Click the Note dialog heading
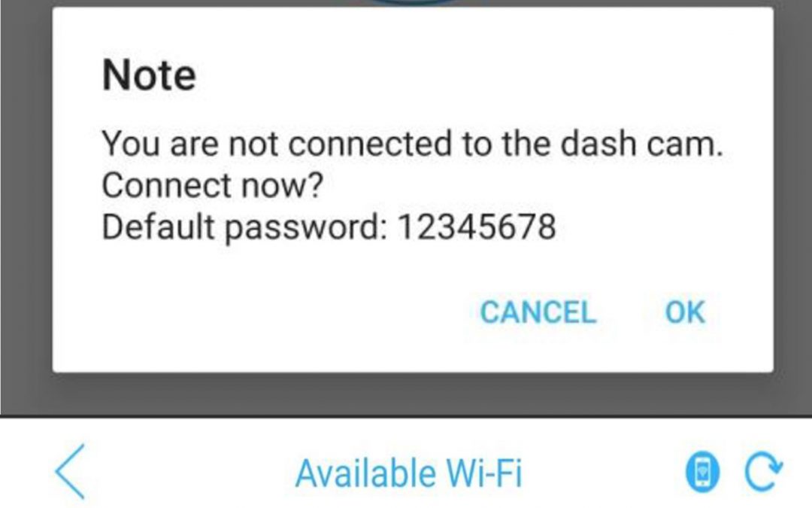The height and width of the screenshot is (508, 812). click(x=149, y=76)
